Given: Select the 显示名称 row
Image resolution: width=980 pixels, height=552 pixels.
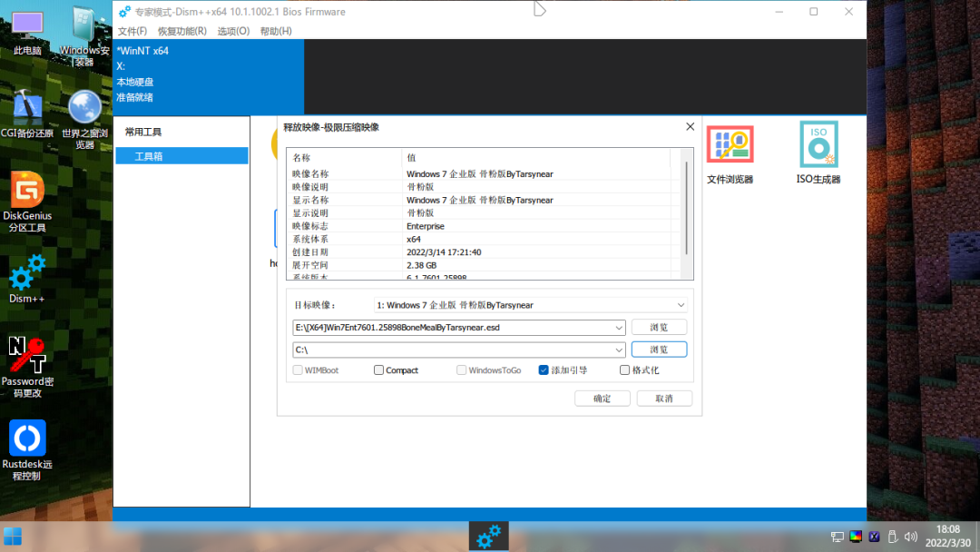Looking at the screenshot, I should [x=481, y=200].
